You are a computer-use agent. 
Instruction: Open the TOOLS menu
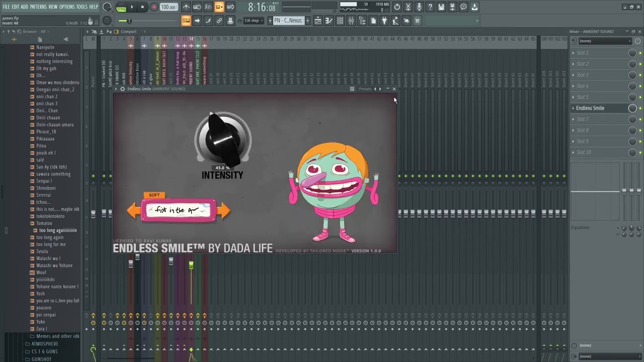tap(82, 7)
